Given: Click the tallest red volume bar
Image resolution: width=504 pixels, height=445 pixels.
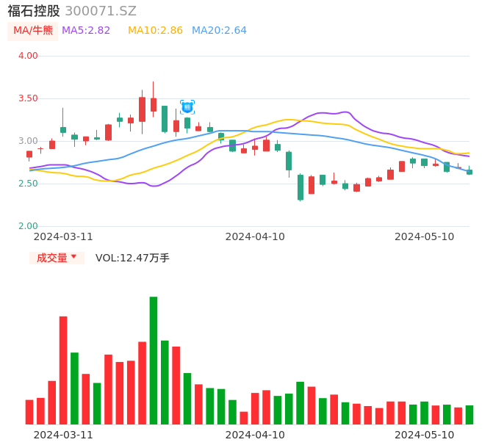Looking at the screenshot, I should [x=63, y=370].
